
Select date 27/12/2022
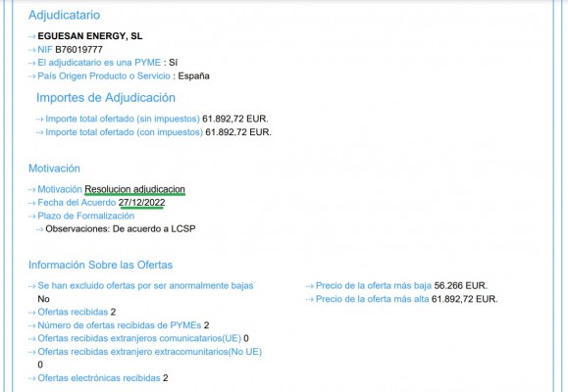141,203
